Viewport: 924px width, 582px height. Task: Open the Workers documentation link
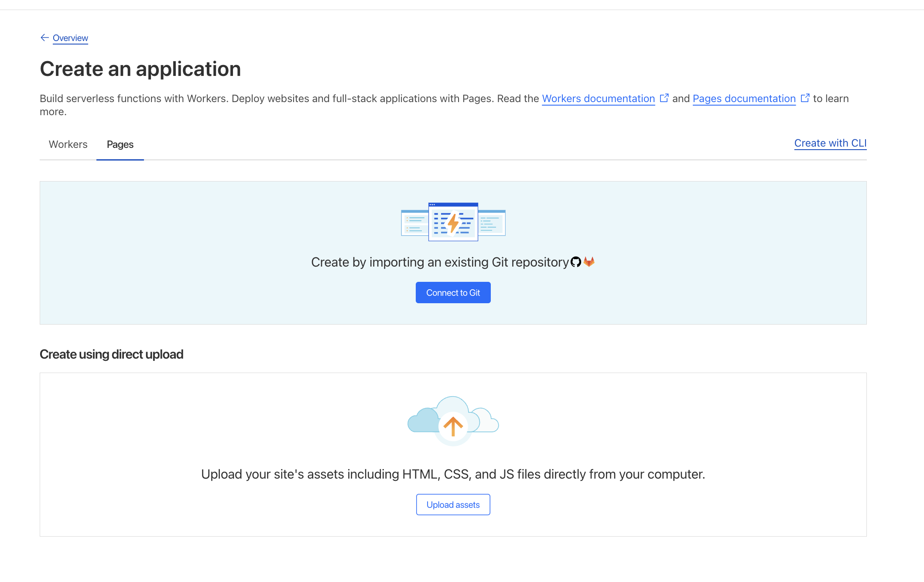598,99
